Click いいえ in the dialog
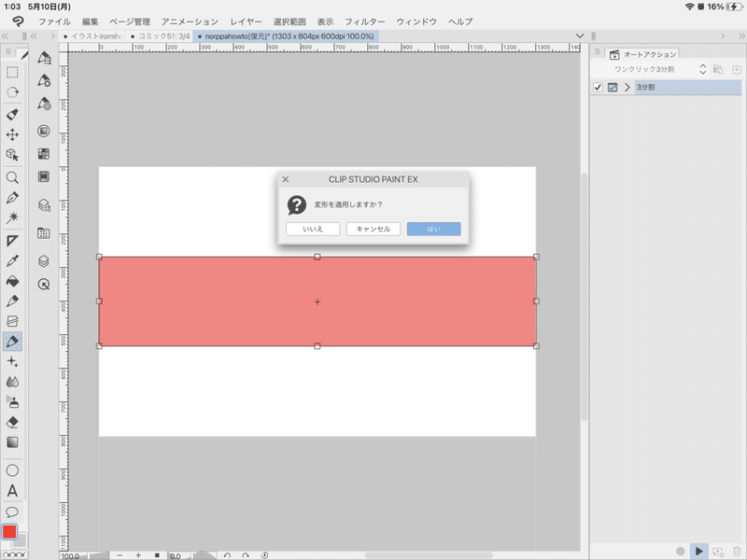747x560 pixels. coord(313,229)
